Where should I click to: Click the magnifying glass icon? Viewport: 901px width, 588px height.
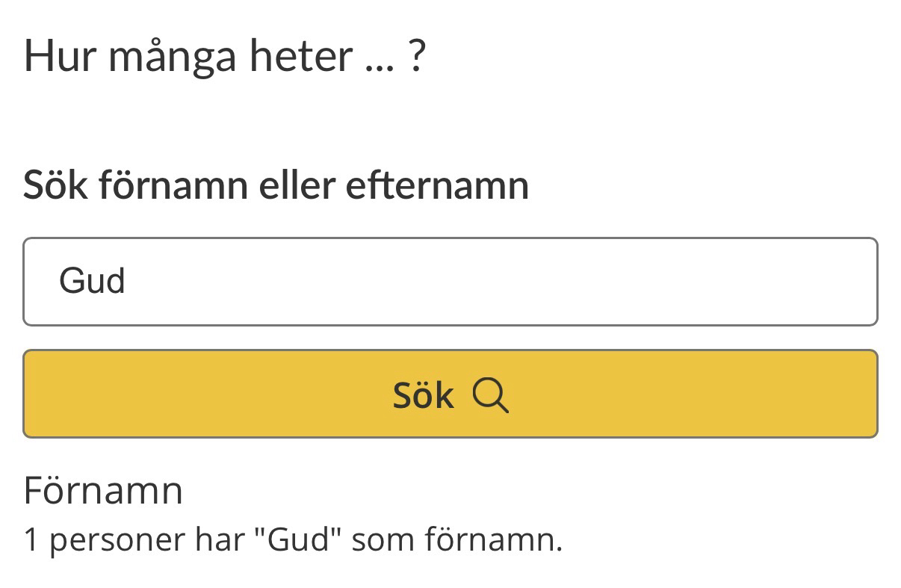click(491, 395)
